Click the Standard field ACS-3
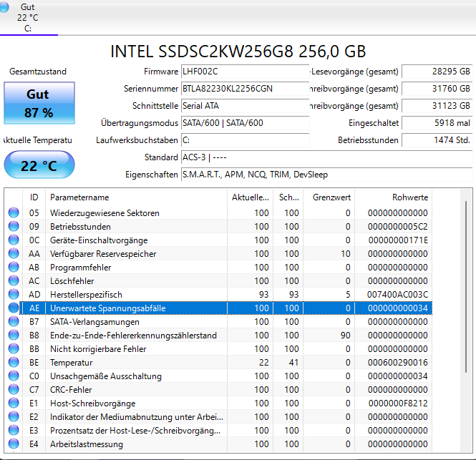The height and width of the screenshot is (460, 476). pos(327,157)
